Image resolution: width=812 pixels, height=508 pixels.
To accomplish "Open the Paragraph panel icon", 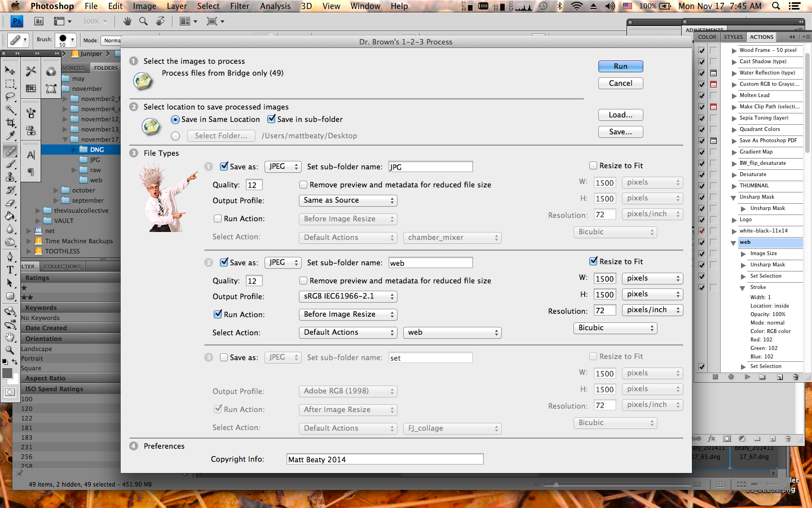I will 31,172.
